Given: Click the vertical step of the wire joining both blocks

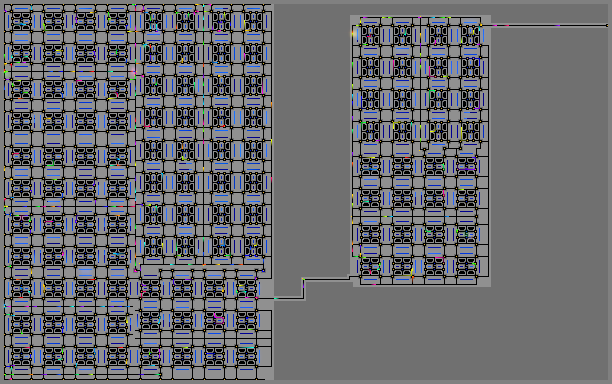Looking at the screenshot, I should click(303, 289).
